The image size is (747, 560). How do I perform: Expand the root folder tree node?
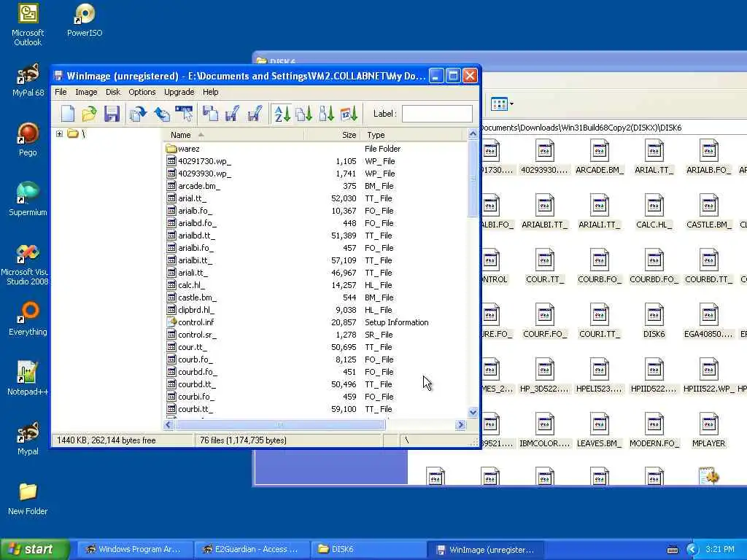60,134
